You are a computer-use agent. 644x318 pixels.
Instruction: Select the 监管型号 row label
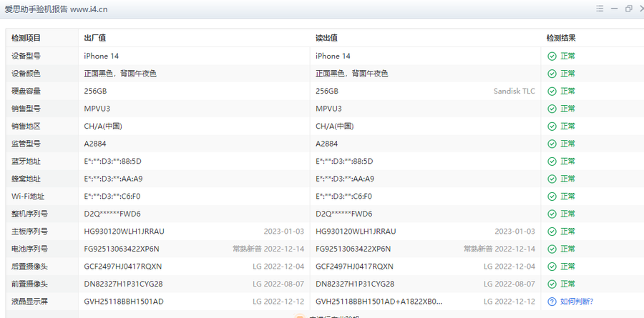26,144
